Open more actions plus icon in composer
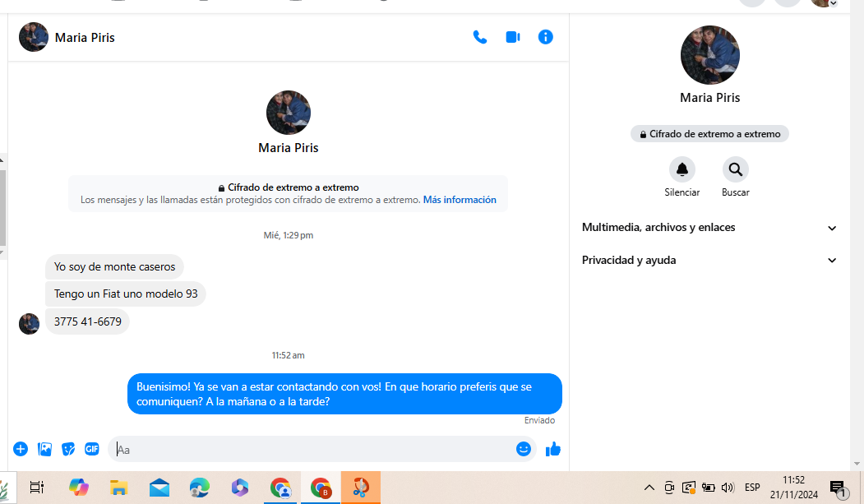 (21, 449)
